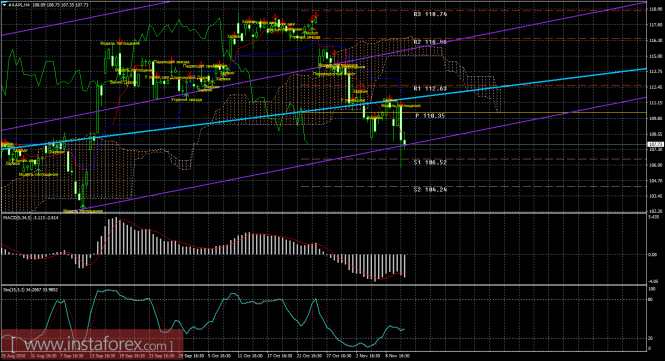
Task: Select the R3 118.74 resistance level label
Action: coord(430,14)
